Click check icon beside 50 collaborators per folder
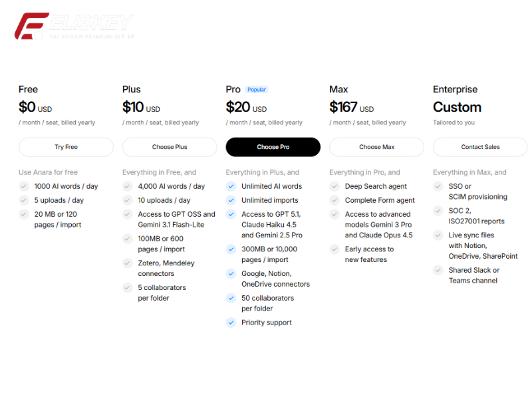 pyautogui.click(x=231, y=299)
